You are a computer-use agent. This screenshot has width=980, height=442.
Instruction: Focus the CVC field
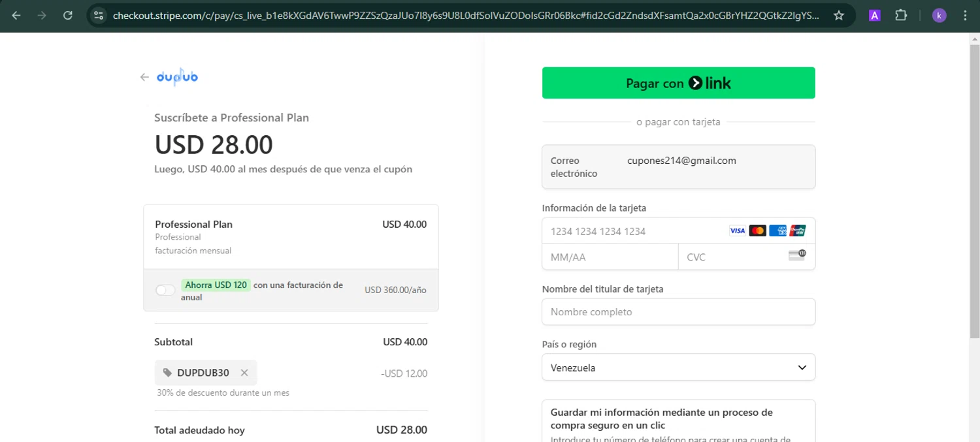[x=747, y=257]
